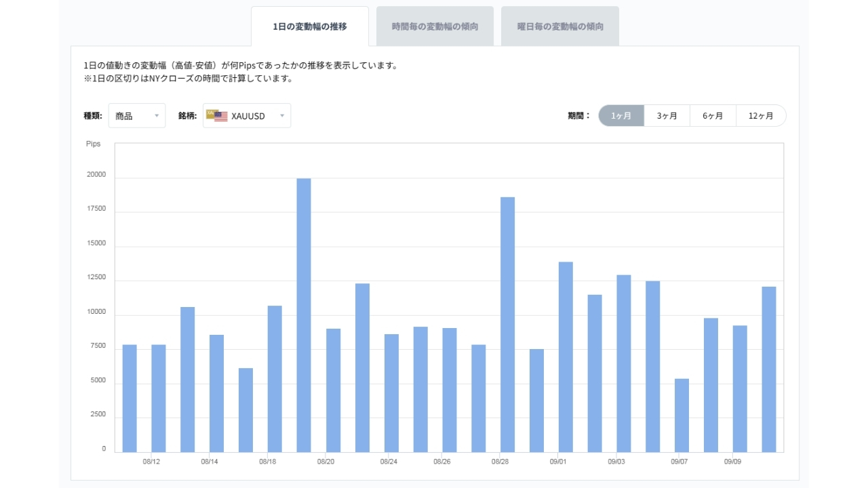Click the 08/26 x-axis date label
The image size is (868, 488).
point(442,462)
